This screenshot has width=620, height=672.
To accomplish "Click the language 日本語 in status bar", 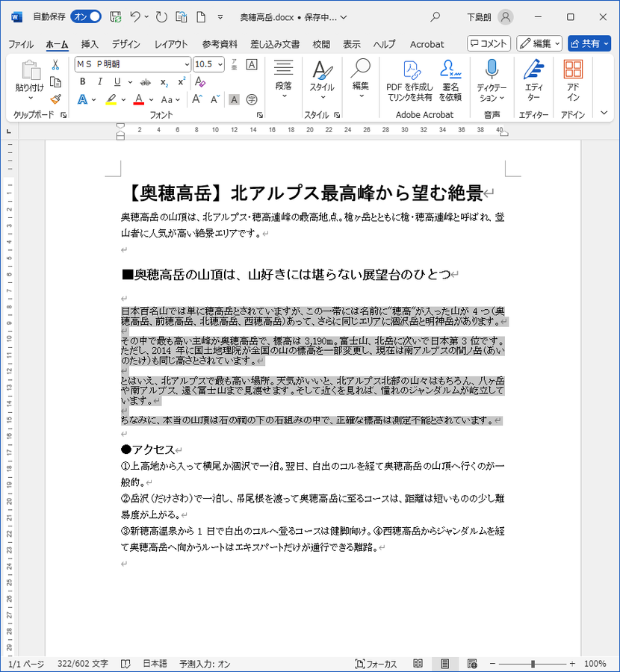I will click(155, 664).
